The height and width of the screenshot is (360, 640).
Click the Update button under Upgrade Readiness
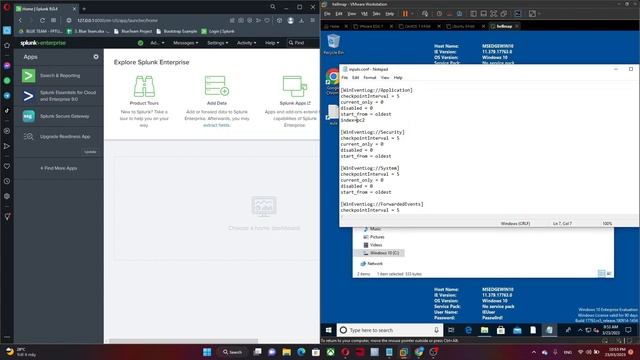90,152
